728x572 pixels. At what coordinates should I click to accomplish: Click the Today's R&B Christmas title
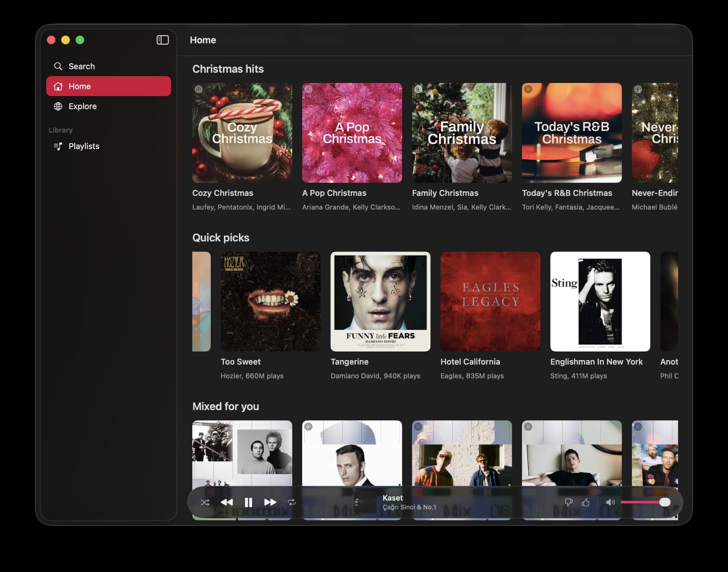pos(567,193)
